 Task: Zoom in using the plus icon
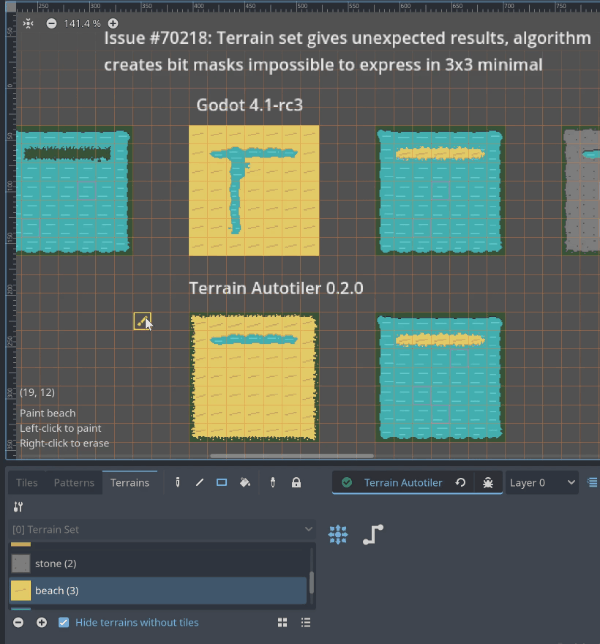point(113,23)
